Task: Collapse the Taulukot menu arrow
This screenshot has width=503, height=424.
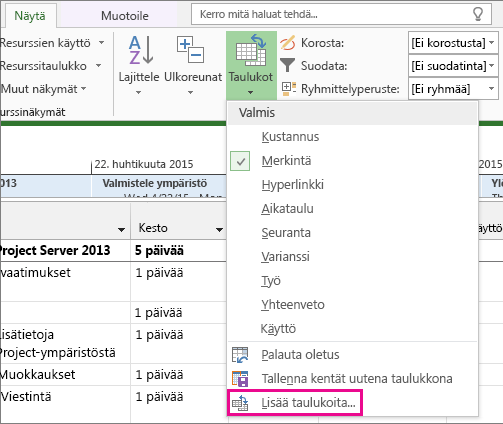Action: 251,92
